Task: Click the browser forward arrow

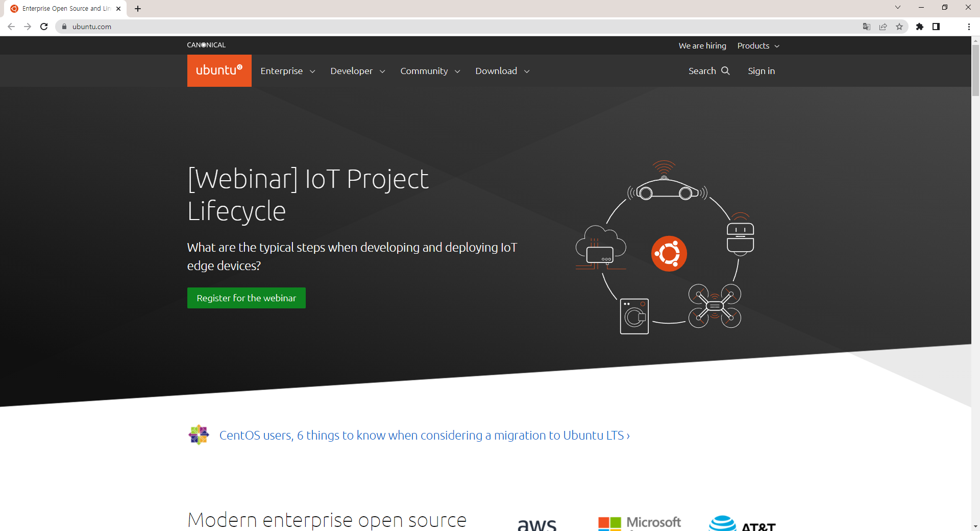Action: pyautogui.click(x=28, y=27)
